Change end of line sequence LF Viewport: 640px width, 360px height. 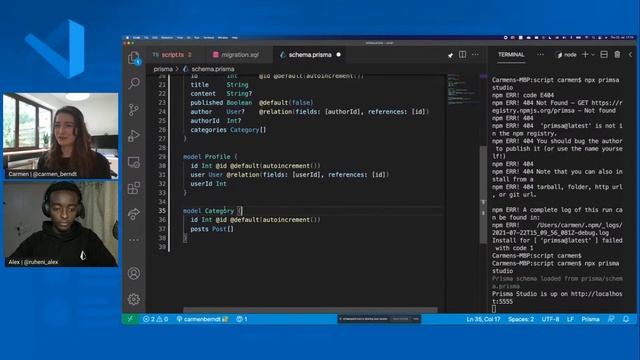pyautogui.click(x=570, y=319)
